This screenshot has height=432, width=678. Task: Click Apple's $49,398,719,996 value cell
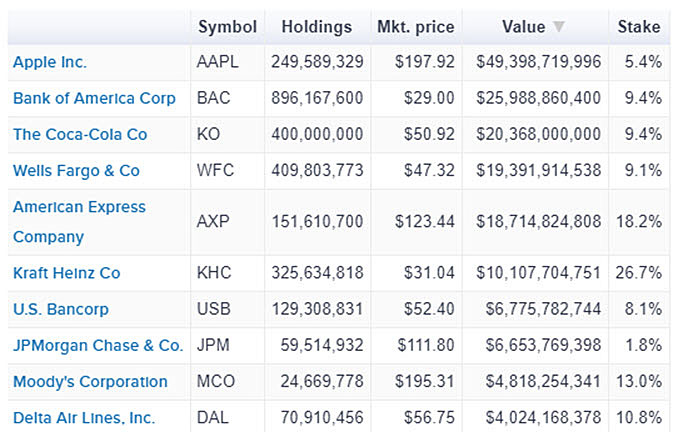[x=537, y=62]
